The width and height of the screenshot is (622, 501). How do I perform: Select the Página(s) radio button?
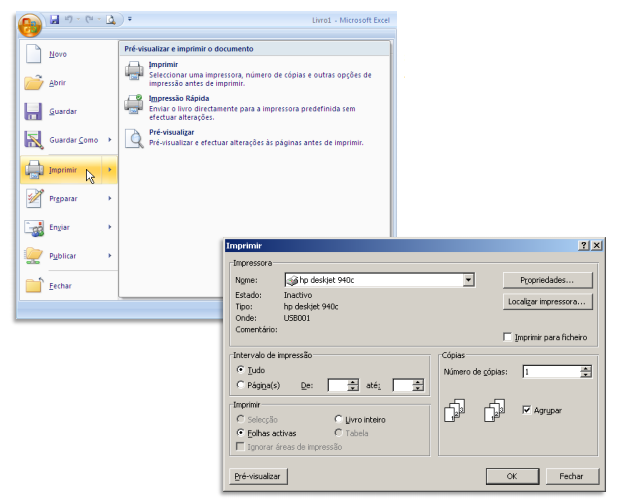click(x=240, y=384)
